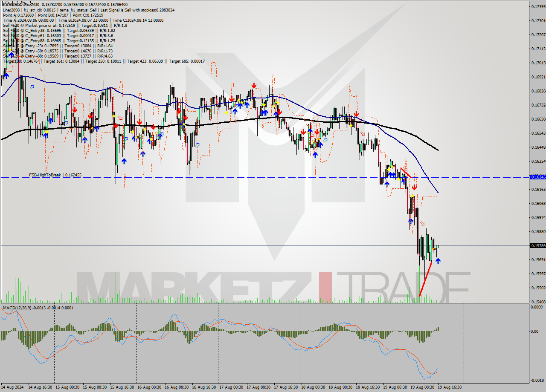Select the short red trendline near the 0.16245 level
The image size is (546, 392).
point(406,173)
